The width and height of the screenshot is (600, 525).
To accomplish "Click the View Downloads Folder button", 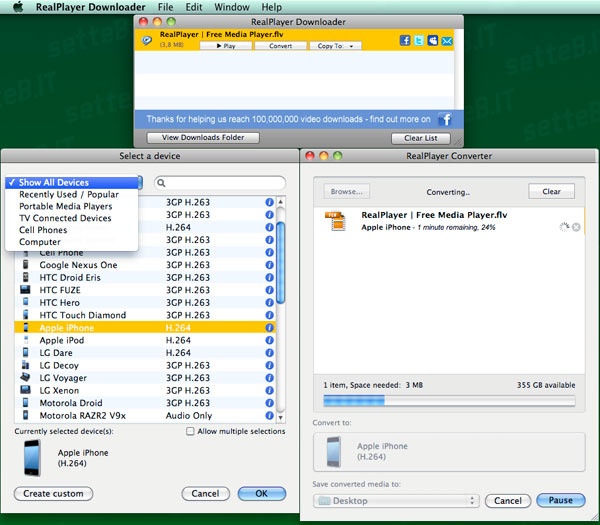I will tap(203, 138).
